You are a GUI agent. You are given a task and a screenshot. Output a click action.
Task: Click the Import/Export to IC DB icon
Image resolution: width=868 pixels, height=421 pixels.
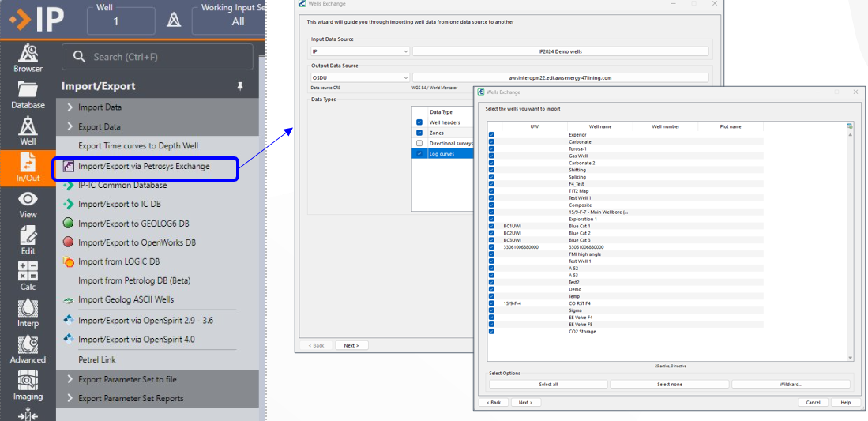click(x=69, y=204)
